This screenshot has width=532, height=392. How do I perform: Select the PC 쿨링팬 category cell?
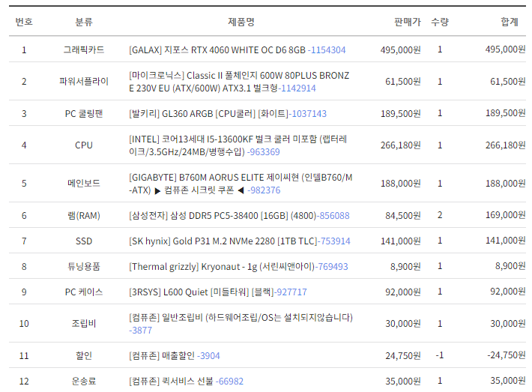(x=84, y=113)
